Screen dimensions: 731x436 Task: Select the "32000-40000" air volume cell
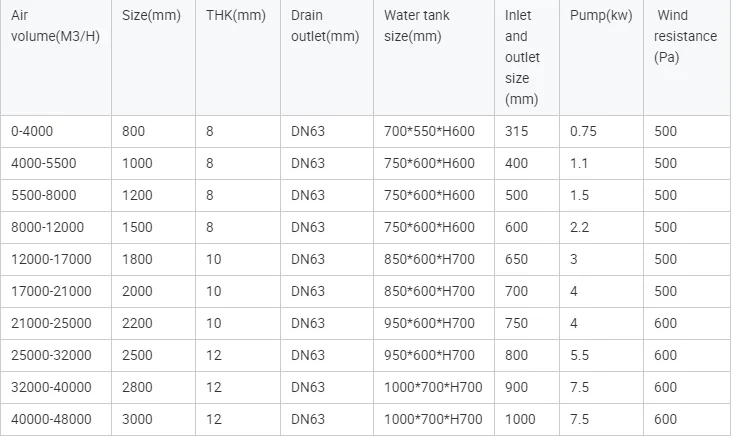click(50, 387)
